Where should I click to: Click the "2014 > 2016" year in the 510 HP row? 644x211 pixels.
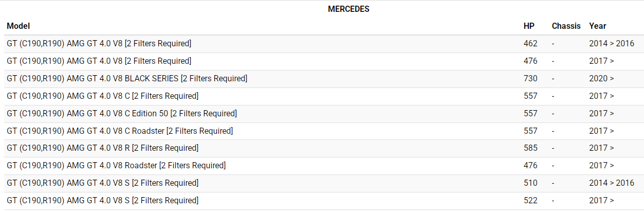612,183
